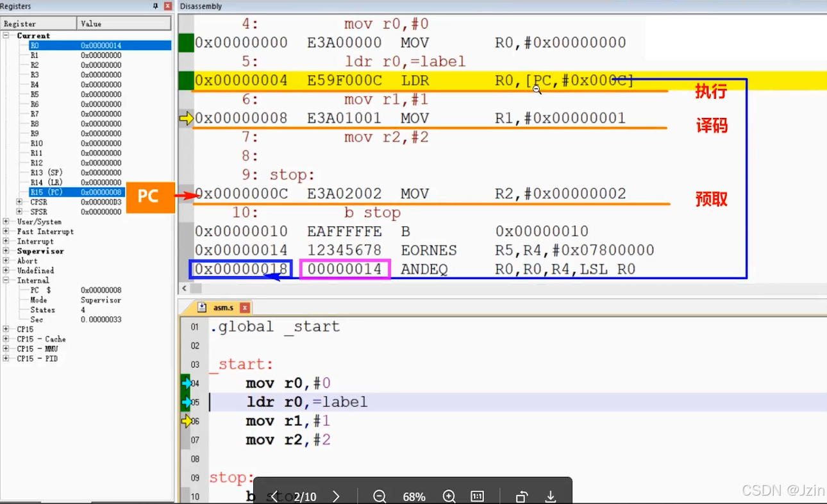Close the asm.s editor tab

coord(244,308)
